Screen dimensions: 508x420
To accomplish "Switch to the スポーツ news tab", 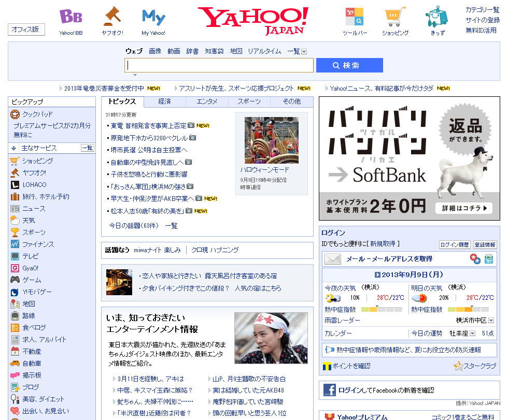I will click(249, 102).
